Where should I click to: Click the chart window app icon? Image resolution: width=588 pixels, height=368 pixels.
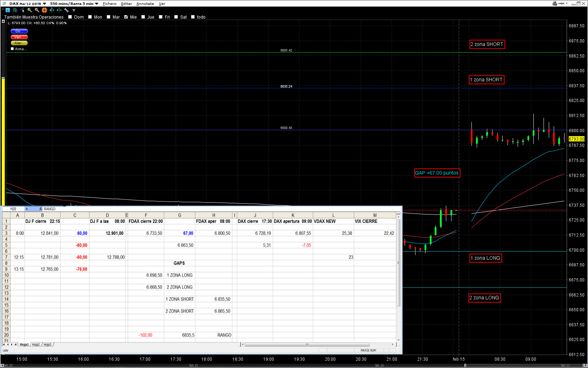[4, 4]
